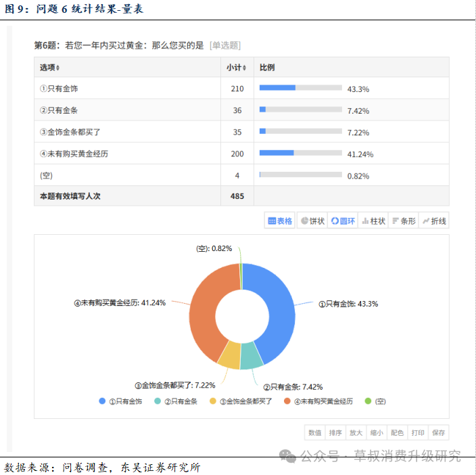This screenshot has width=476, height=475.
Task: Sort by the 小计 column arrow
Action: pos(244,68)
